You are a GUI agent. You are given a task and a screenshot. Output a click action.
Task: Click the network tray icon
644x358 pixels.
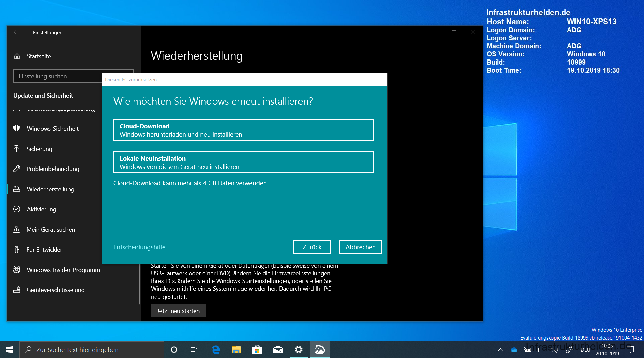(x=541, y=350)
